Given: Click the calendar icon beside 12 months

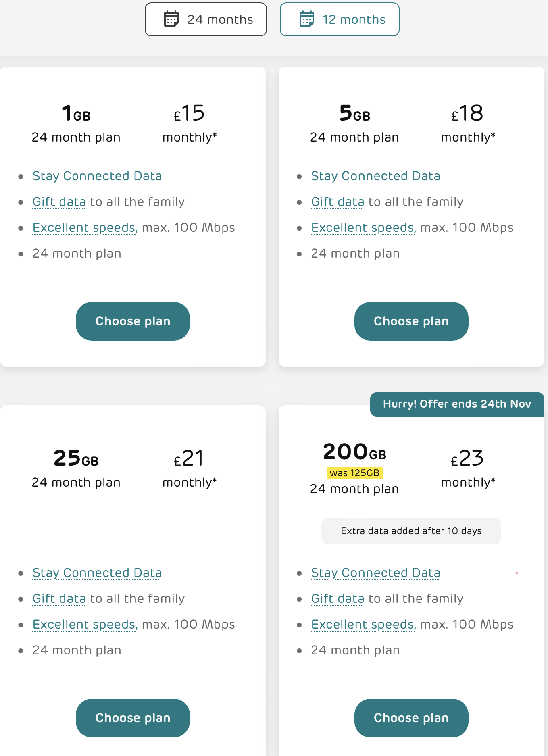Looking at the screenshot, I should [x=307, y=19].
